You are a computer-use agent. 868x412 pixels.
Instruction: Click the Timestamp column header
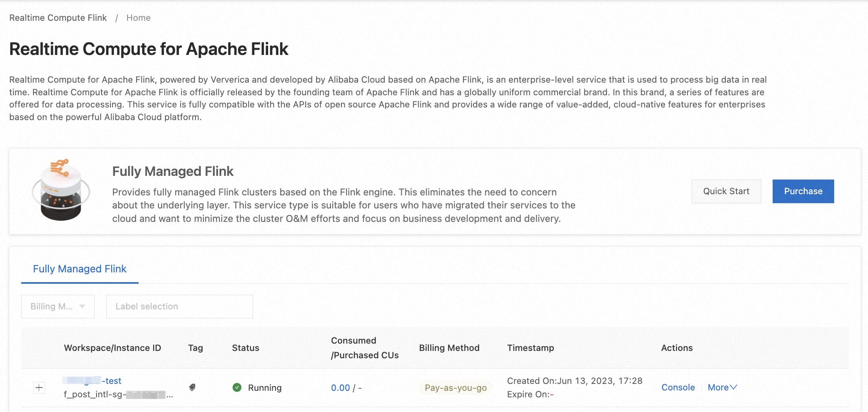click(531, 348)
